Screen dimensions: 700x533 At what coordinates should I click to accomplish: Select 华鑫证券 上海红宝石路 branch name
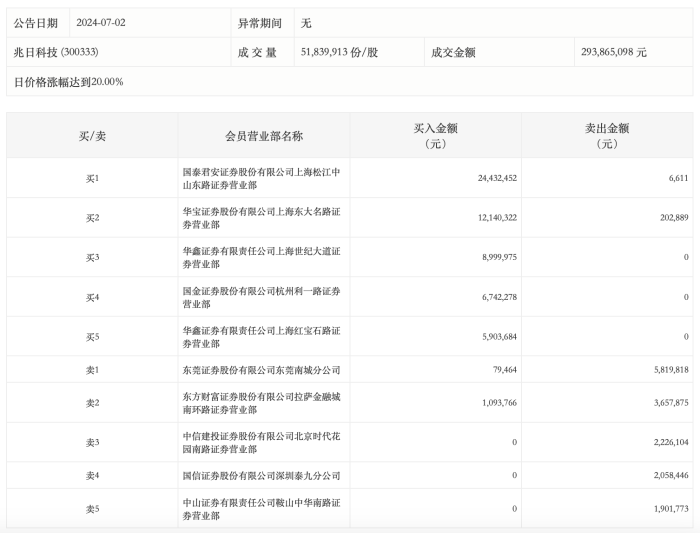pos(261,337)
